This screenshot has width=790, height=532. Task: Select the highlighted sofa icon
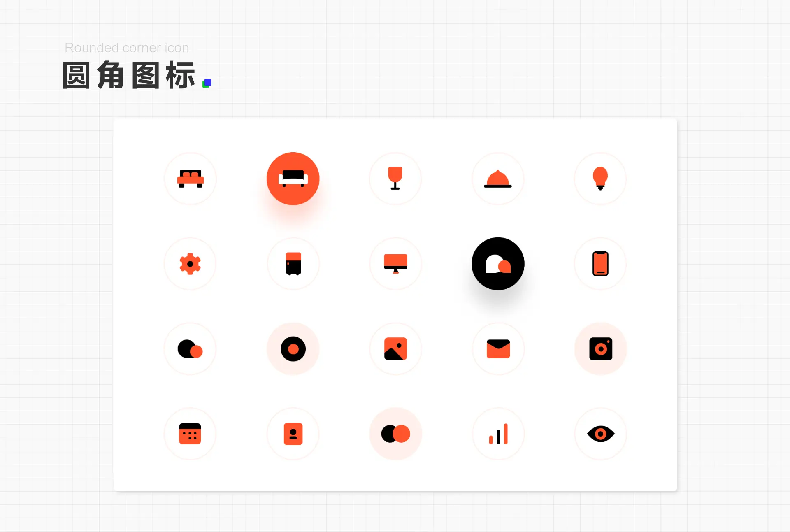tap(293, 179)
